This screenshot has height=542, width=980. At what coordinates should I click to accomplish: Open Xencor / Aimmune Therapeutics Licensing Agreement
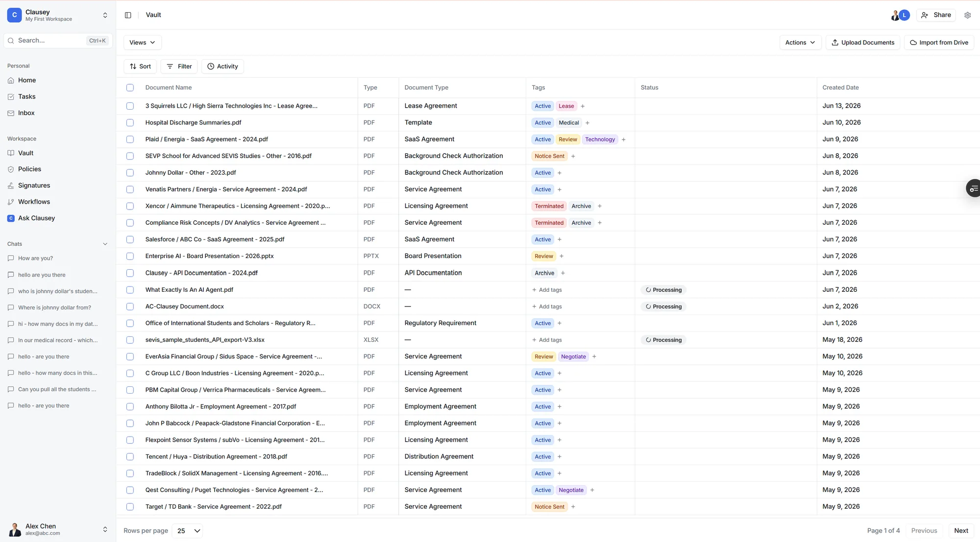238,206
